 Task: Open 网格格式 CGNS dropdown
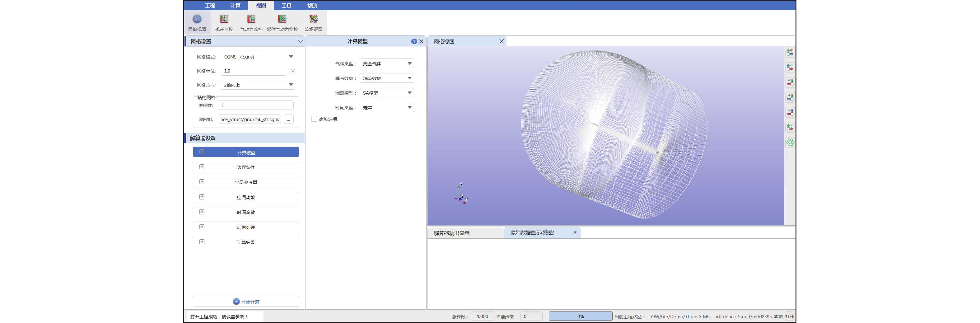point(258,57)
